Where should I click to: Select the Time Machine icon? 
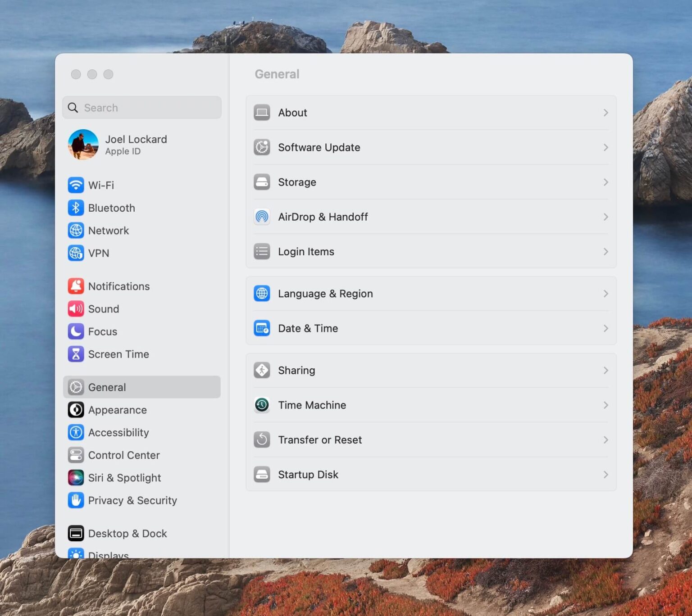coord(262,405)
